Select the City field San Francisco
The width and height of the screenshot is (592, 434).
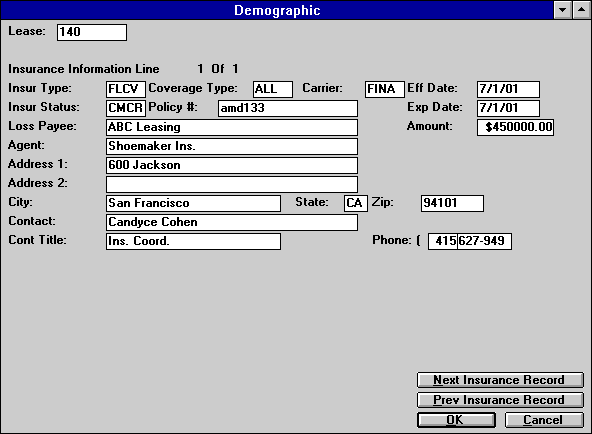(193, 203)
